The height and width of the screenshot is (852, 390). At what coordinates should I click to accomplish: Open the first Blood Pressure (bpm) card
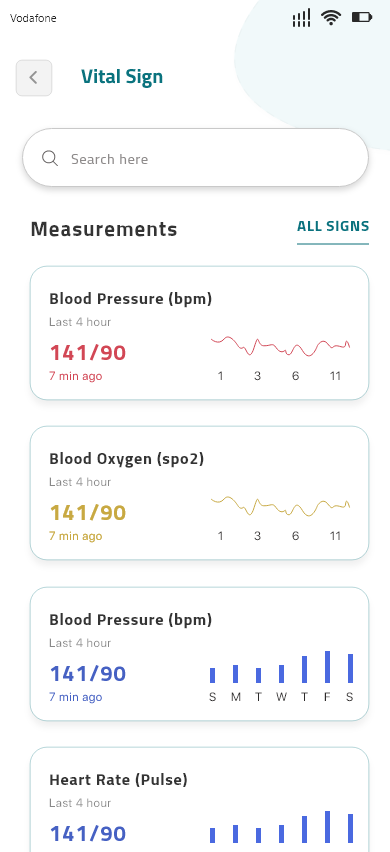199,333
